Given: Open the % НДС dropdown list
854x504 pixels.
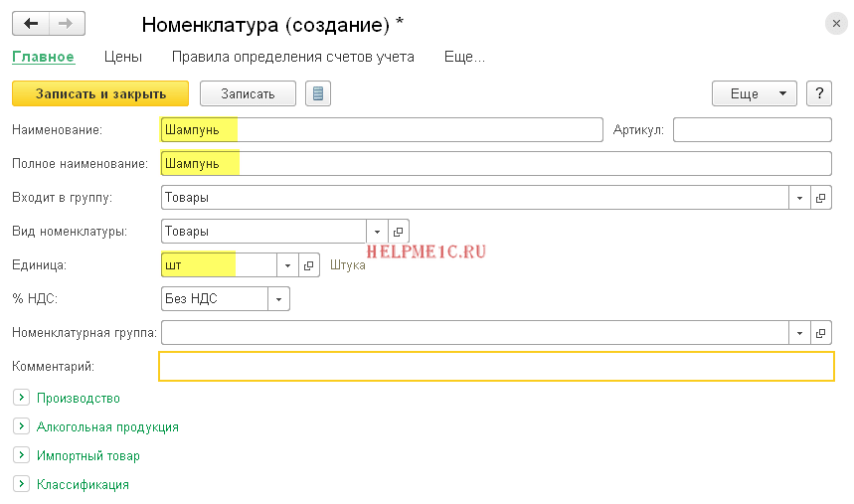Looking at the screenshot, I should (x=278, y=299).
